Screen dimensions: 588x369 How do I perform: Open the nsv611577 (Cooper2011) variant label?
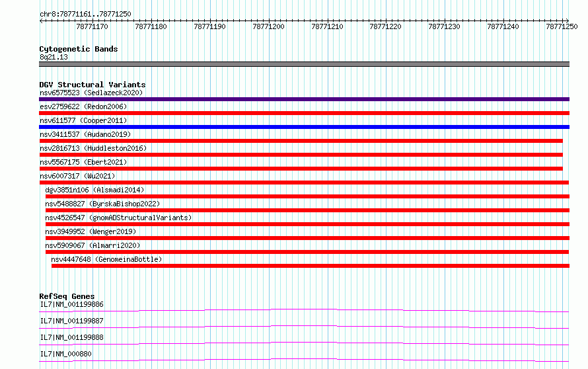(83, 120)
